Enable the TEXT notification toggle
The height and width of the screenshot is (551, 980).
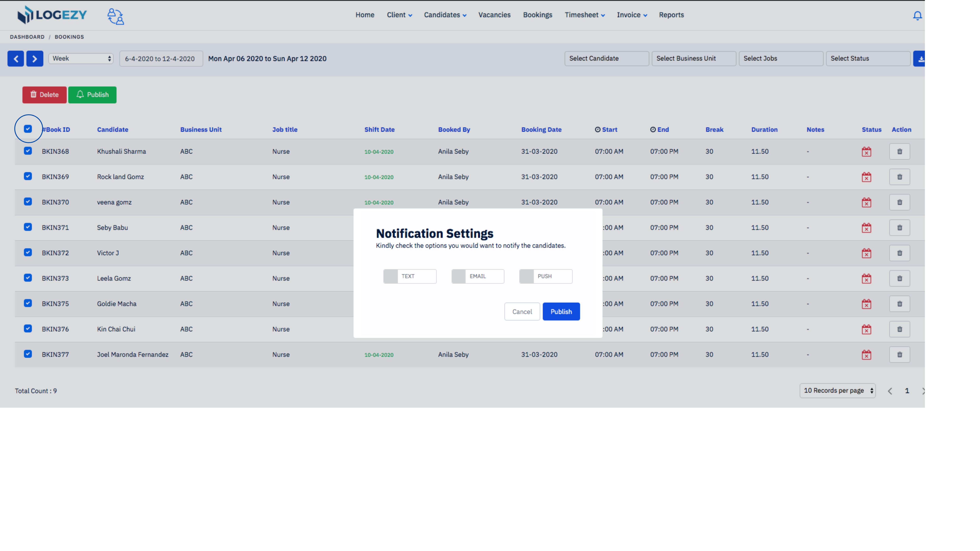410,277
